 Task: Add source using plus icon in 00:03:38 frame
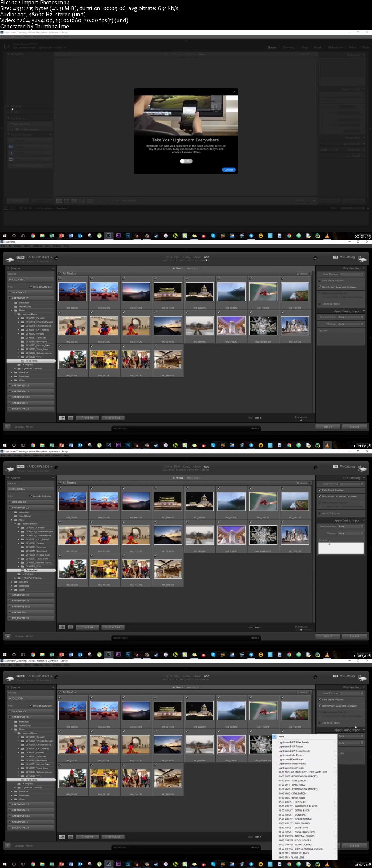tap(53, 268)
